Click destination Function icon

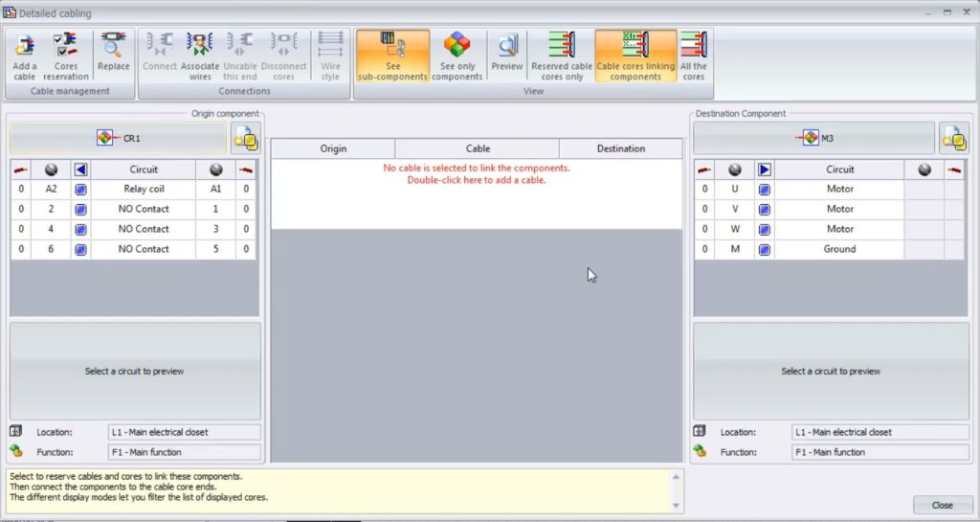coord(700,451)
